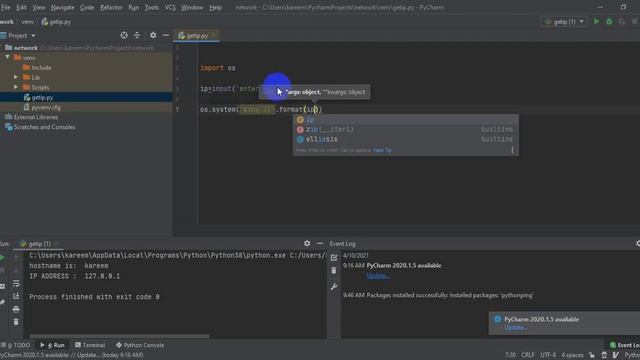Choose 'zip' completion suggestion

405,129
